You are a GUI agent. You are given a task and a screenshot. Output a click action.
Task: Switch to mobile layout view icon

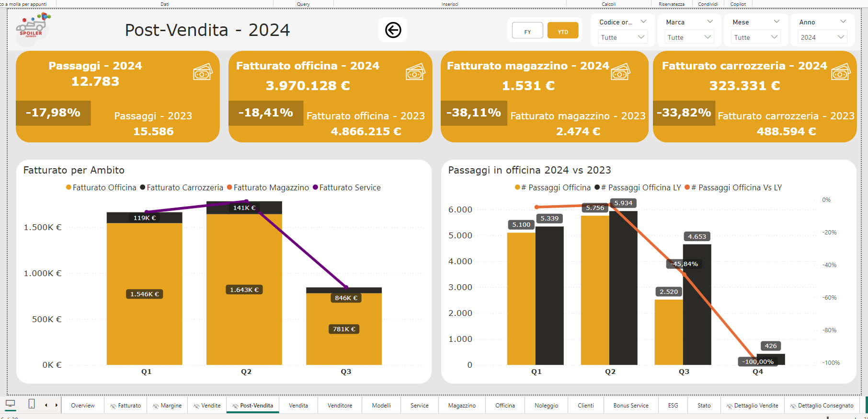32,404
